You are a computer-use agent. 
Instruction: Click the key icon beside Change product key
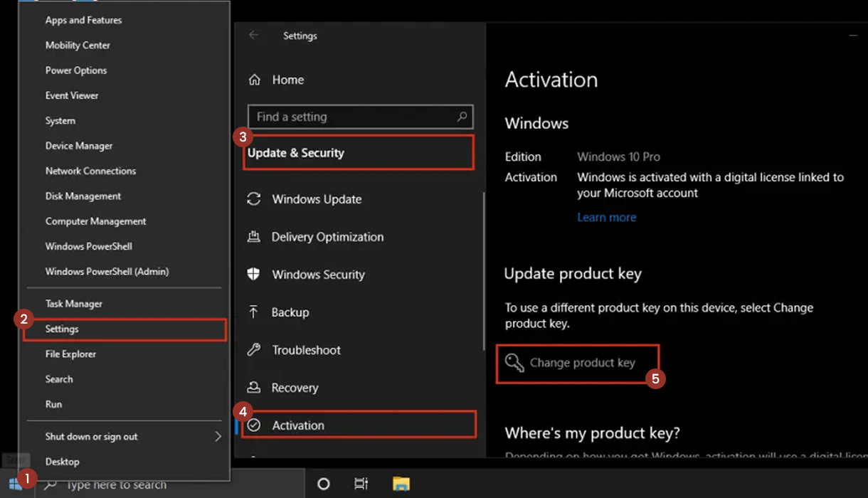[514, 363]
